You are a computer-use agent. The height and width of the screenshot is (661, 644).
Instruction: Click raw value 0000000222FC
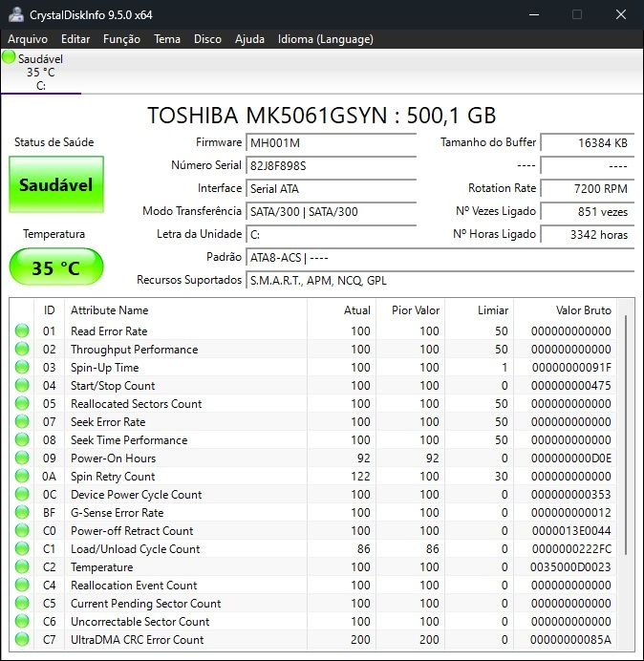(571, 549)
